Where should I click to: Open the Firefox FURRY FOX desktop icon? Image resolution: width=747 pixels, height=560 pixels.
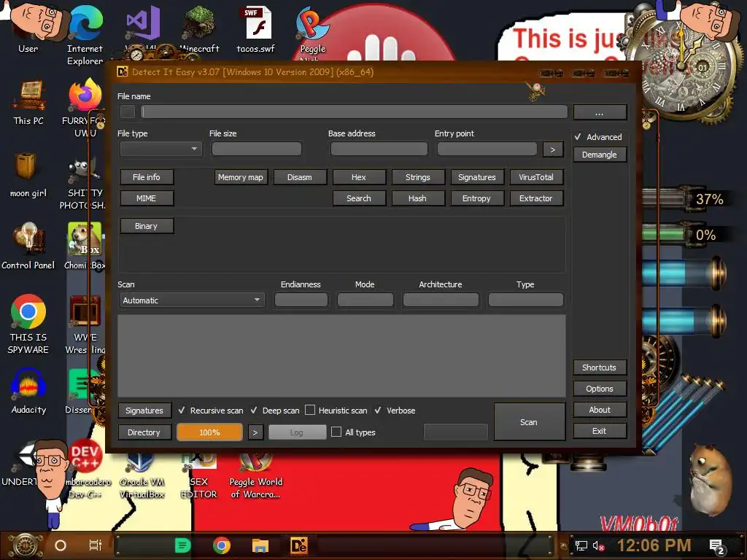[85, 107]
